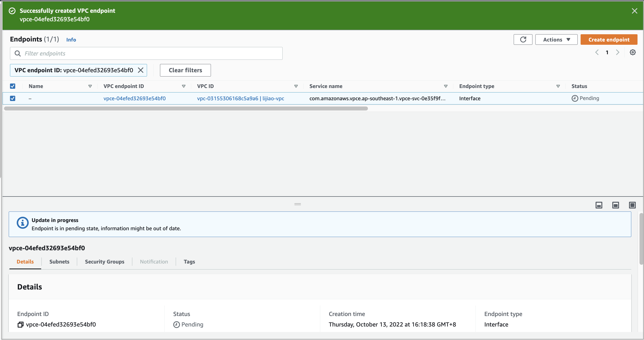
Task: Switch to the Subnets tab
Action: click(59, 261)
